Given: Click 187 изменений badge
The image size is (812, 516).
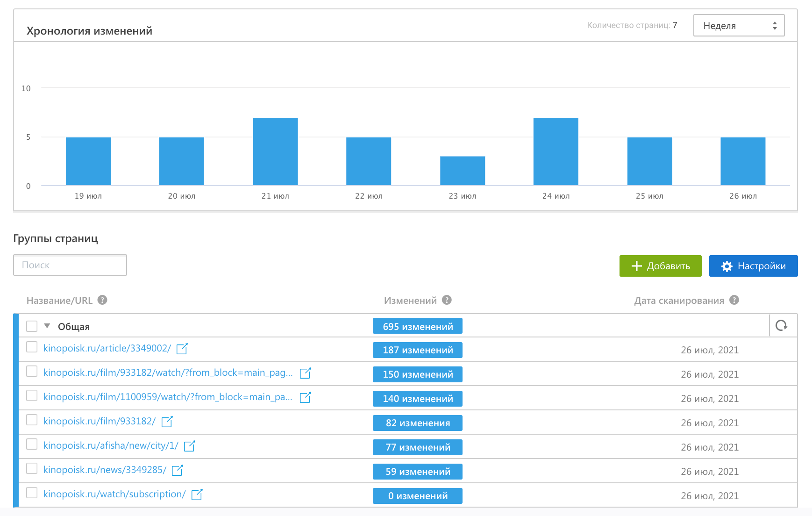Looking at the screenshot, I should tap(418, 350).
